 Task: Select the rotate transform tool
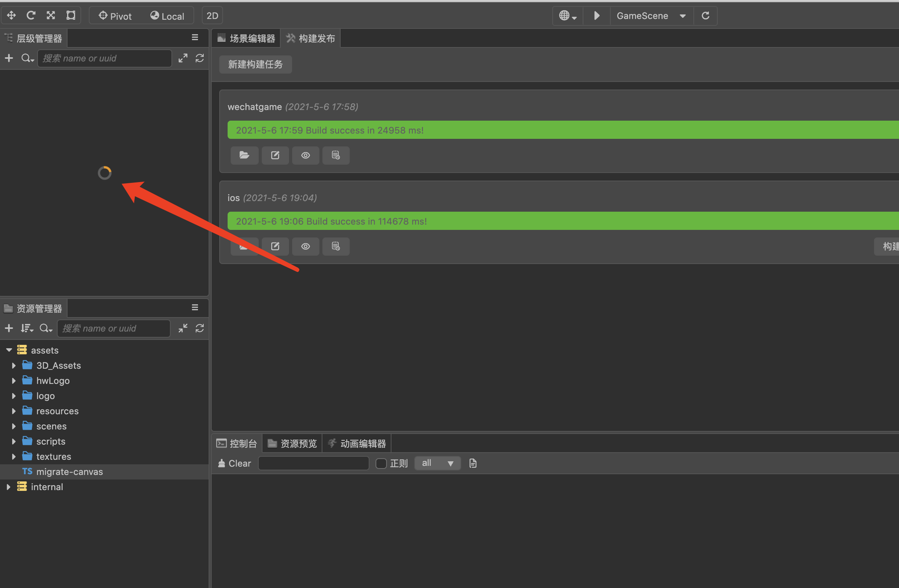(x=31, y=16)
